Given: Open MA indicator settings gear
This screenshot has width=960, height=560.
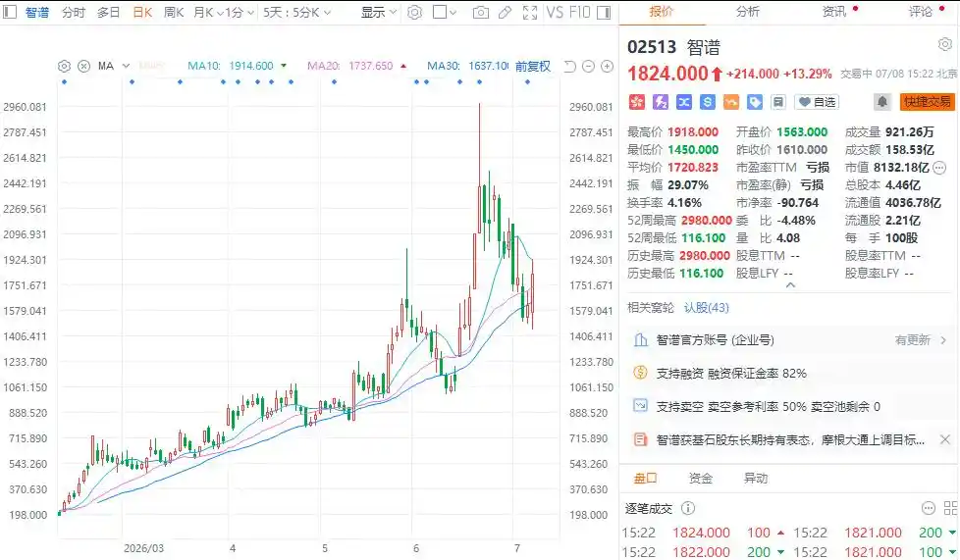Looking at the screenshot, I should [x=64, y=66].
